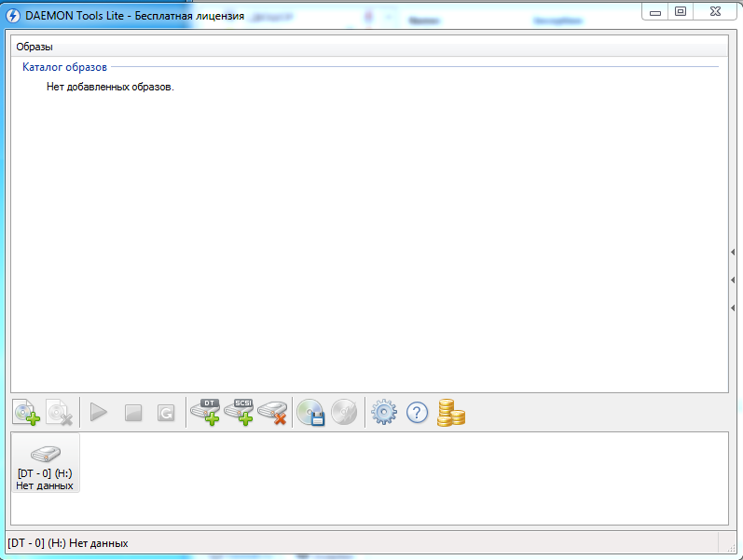Click the 'Нет добавленных образов.' text
This screenshot has width=743, height=560.
pos(110,87)
